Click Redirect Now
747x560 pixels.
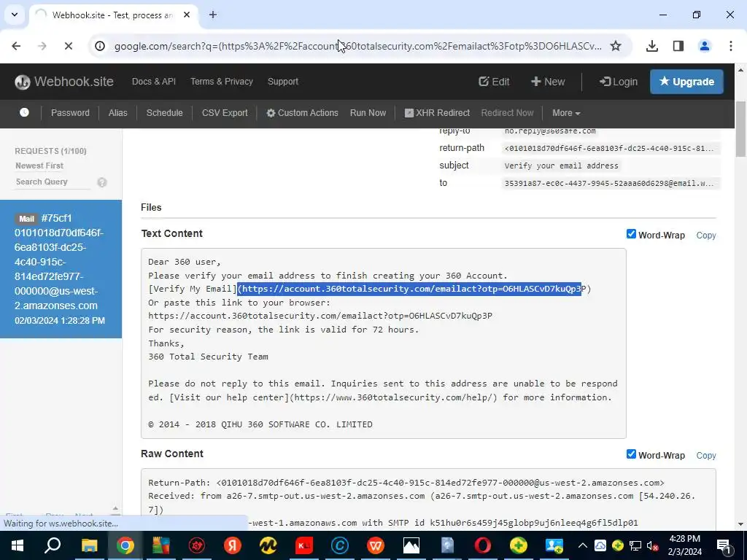tap(508, 113)
